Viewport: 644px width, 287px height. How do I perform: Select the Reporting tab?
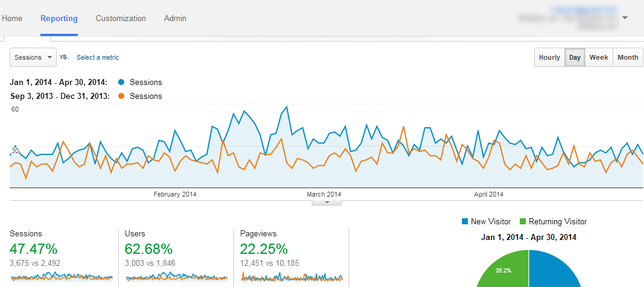pyautogui.click(x=59, y=19)
